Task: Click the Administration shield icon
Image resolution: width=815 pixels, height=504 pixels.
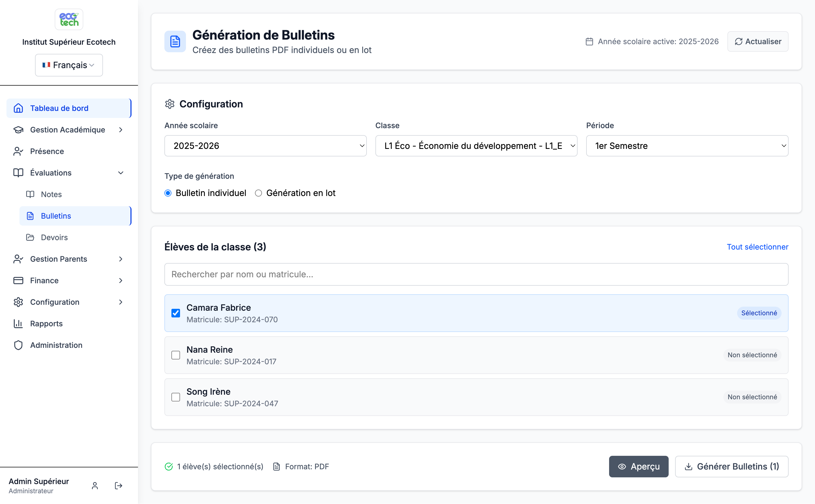Action: click(x=18, y=345)
